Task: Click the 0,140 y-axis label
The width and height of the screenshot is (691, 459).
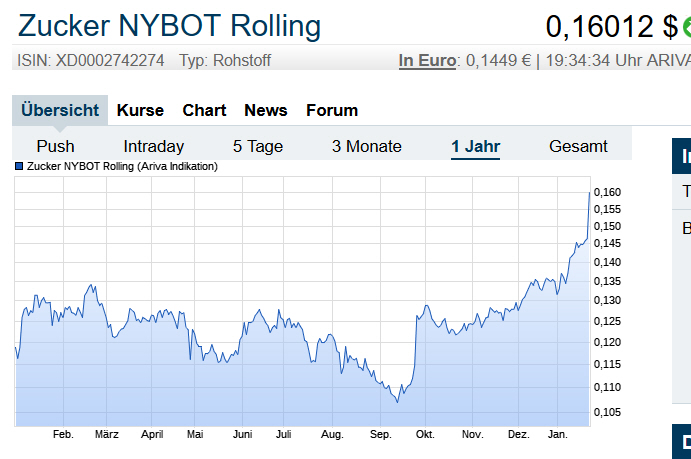Action: pos(607,262)
